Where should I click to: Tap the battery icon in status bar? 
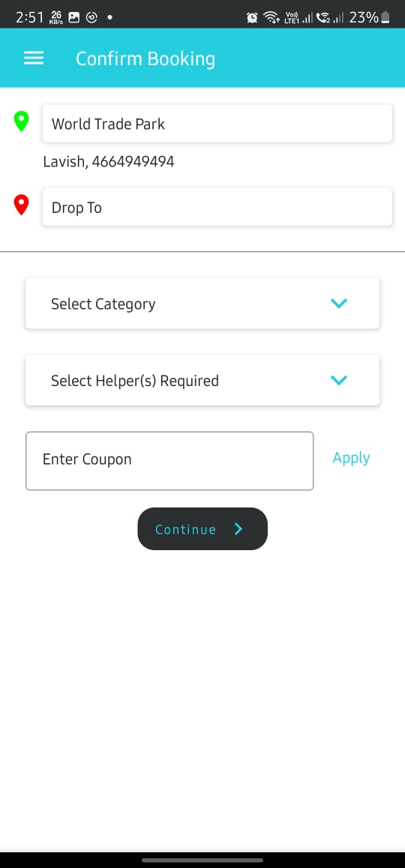tap(385, 18)
